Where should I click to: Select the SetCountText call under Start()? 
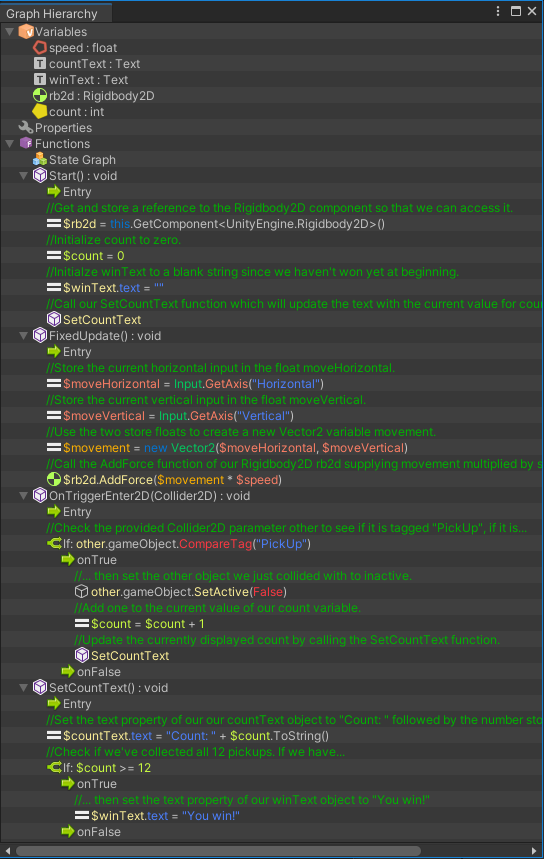272,319
